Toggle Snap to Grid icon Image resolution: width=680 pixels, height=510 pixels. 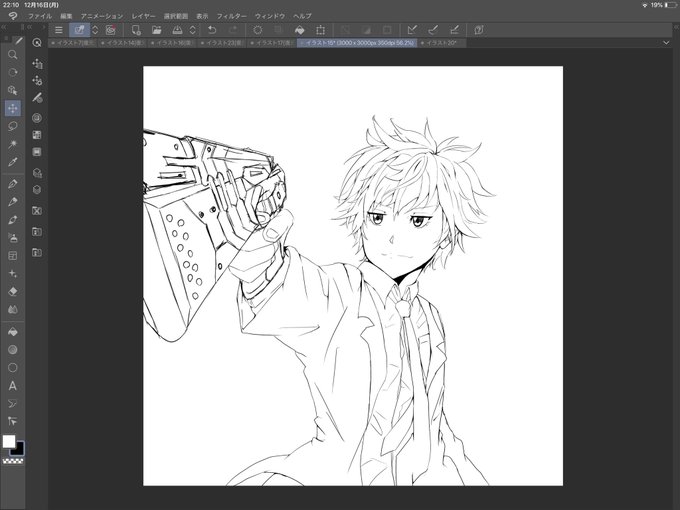point(454,30)
